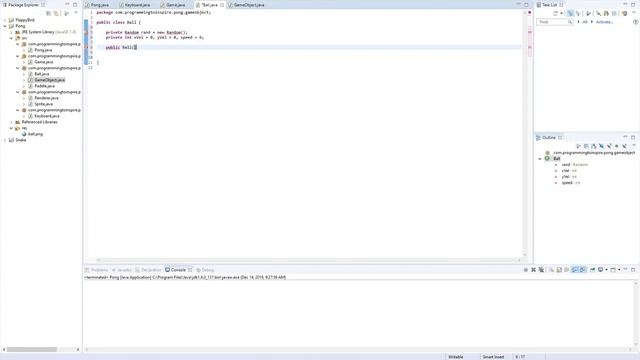The height and width of the screenshot is (360, 640).
Task: Click Smart Insert in status bar
Action: pos(493,357)
